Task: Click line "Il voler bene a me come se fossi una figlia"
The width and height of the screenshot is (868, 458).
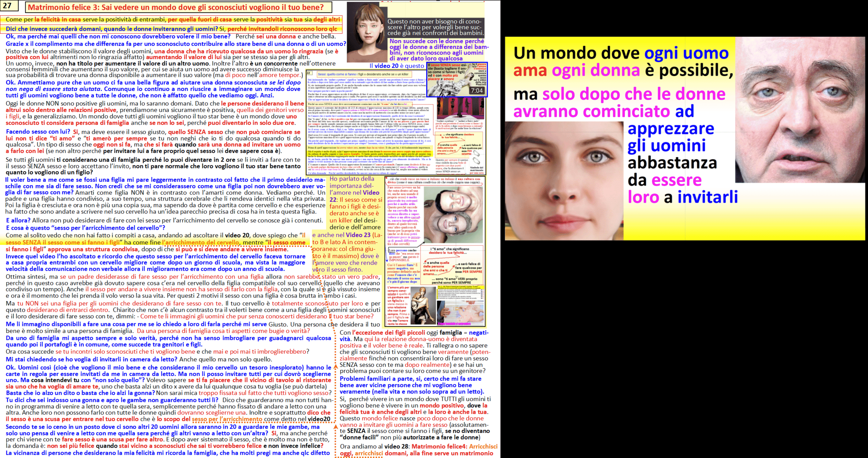Action: (165, 180)
